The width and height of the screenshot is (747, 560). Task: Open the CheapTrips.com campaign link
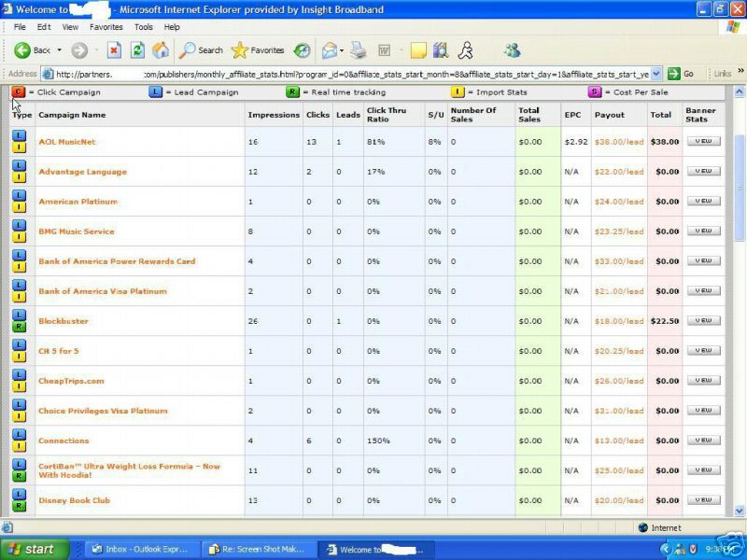pyautogui.click(x=72, y=381)
